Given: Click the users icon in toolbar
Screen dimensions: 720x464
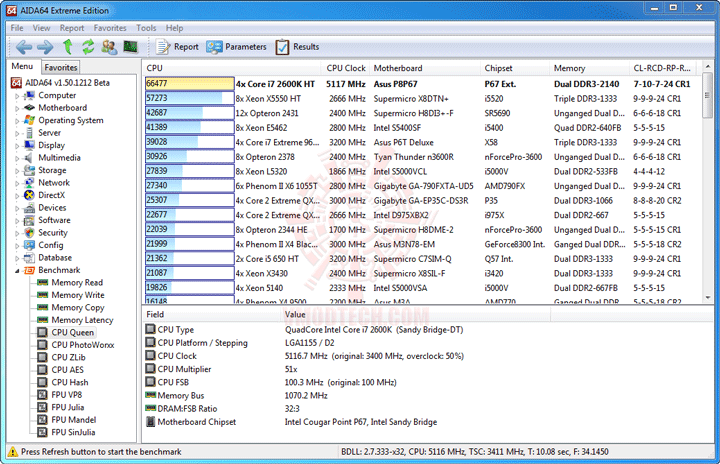Looking at the screenshot, I should [109, 47].
